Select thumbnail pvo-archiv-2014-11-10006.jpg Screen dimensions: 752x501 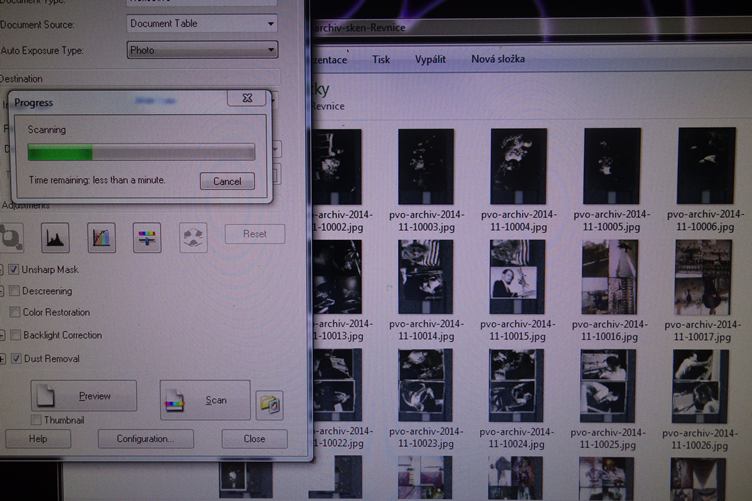coord(706,165)
